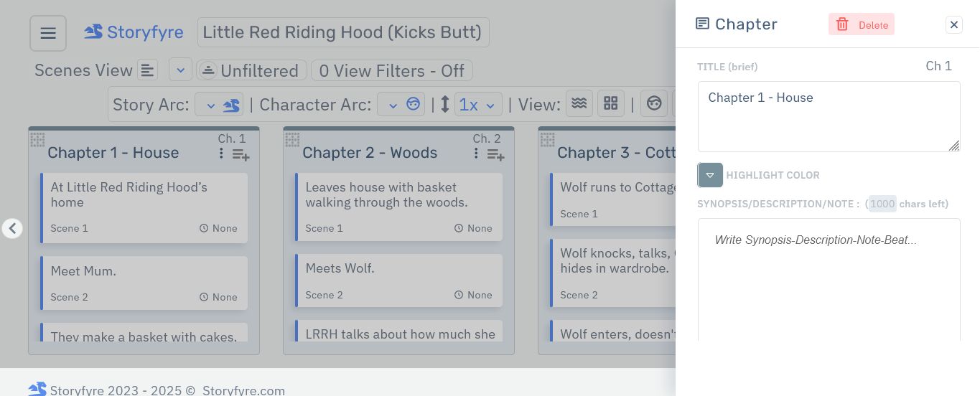Toggle the 0 View Filters - Off
Screen dimensions: 980x396
391,70
